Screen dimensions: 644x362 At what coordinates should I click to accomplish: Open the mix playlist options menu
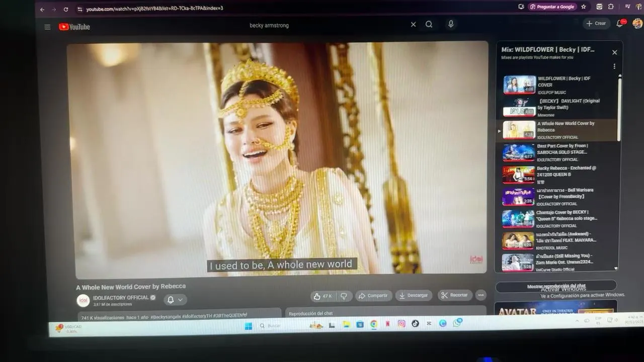(614, 66)
